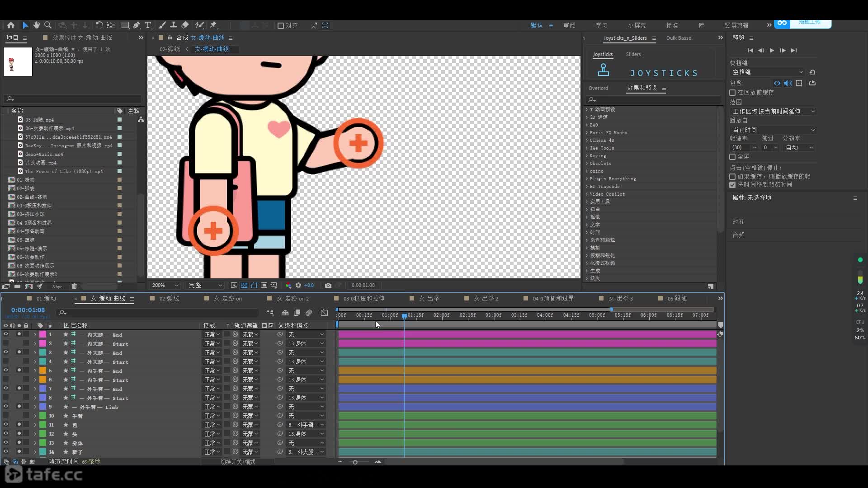Viewport: 868px width, 488px height.
Task: Select the Zoom magnifier tool
Action: coord(47,25)
